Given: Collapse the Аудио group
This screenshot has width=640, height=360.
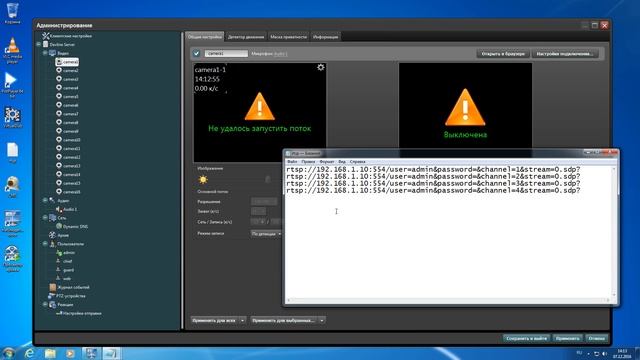Looking at the screenshot, I should click(x=45, y=200).
